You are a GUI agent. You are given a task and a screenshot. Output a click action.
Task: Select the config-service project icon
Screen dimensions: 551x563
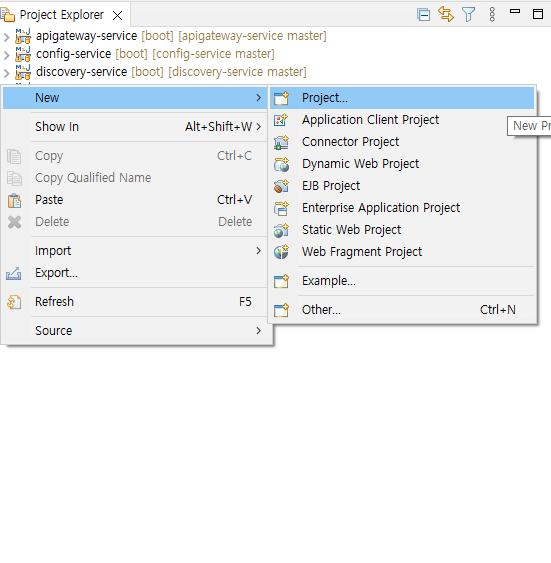[x=23, y=54]
